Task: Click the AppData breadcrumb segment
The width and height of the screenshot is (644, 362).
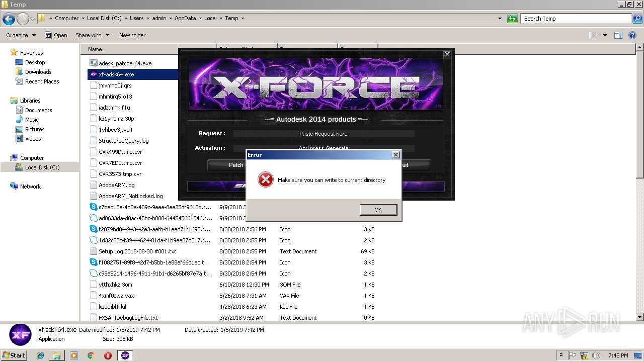Action: pyautogui.click(x=185, y=18)
